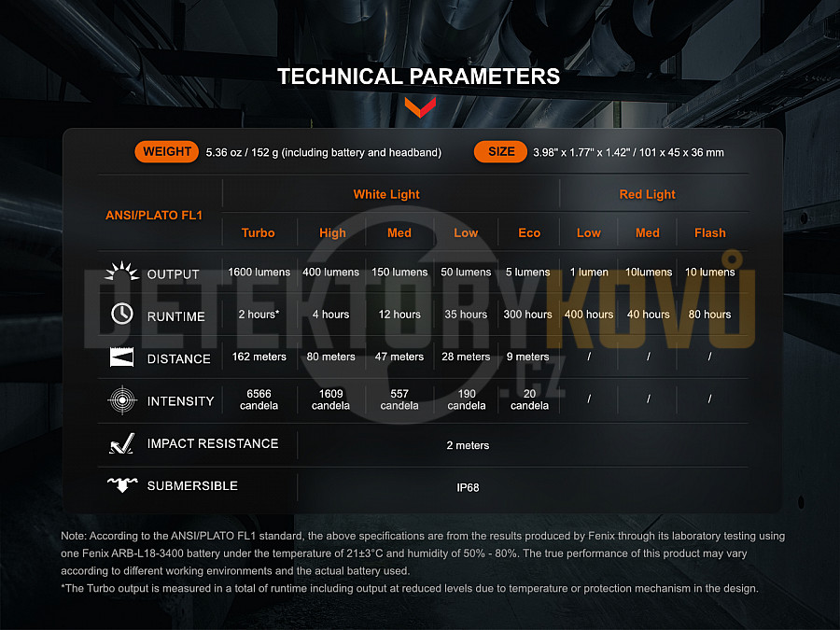Image resolution: width=840 pixels, height=630 pixels.
Task: Click the orange chevron below the title
Action: coord(420,106)
